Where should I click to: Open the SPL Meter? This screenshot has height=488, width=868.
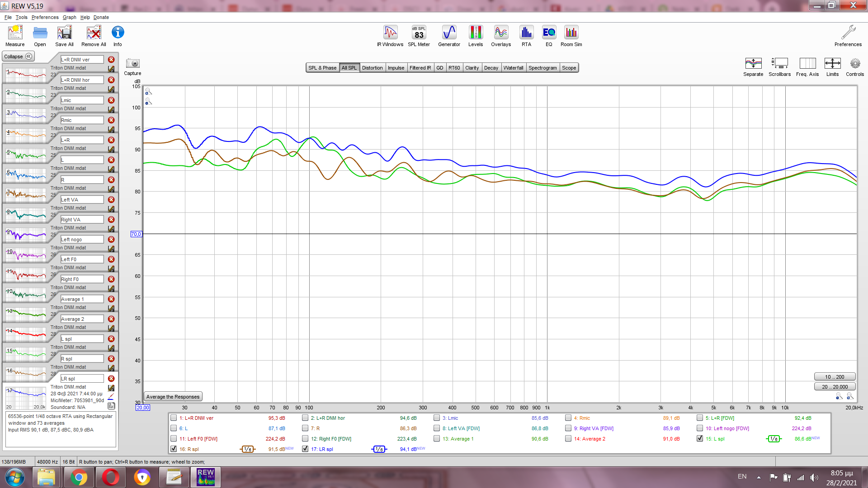pos(419,36)
